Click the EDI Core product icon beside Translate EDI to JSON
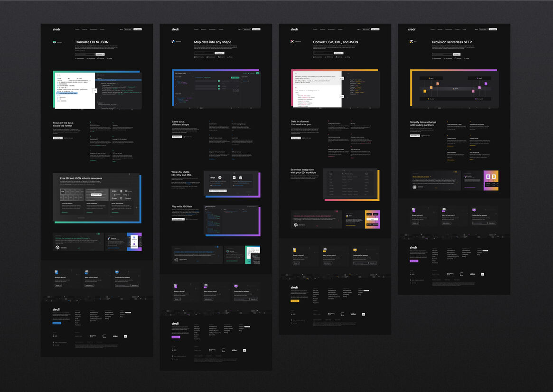Viewport: 553px width, 392px height. pos(54,42)
